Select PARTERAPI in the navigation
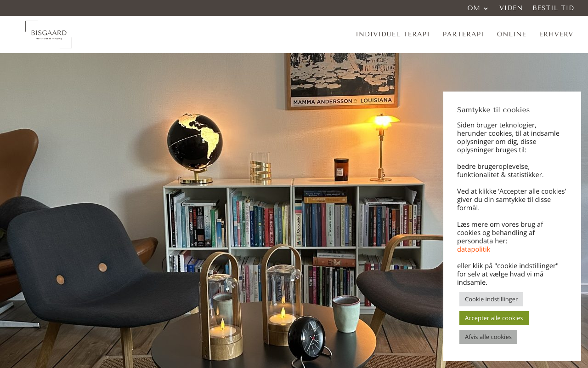The image size is (588, 368). (463, 34)
